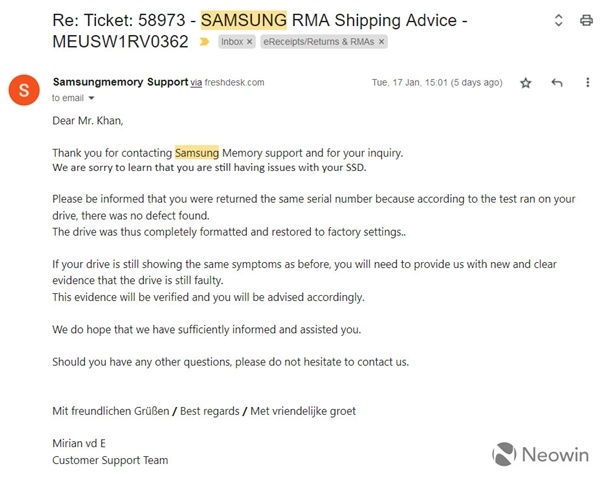Remove the eReceipts/Returns & RMAs label
Image resolution: width=600 pixels, height=478 pixels.
[x=380, y=42]
